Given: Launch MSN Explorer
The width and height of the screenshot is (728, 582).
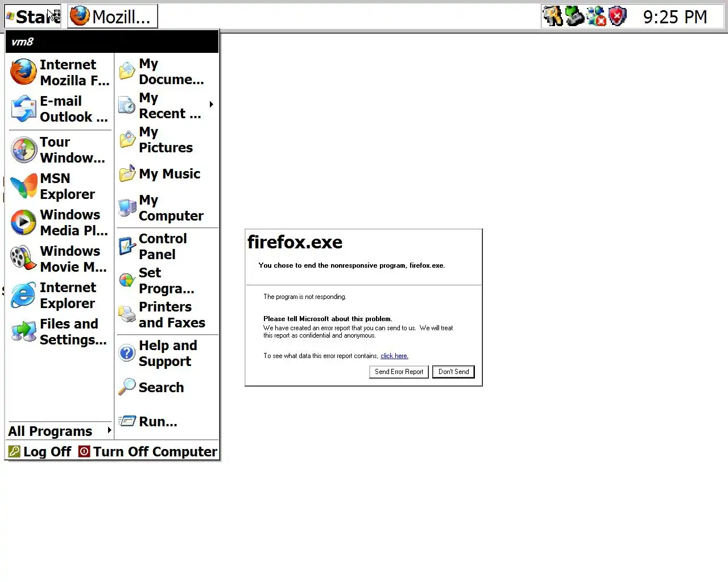Looking at the screenshot, I should 60,186.
